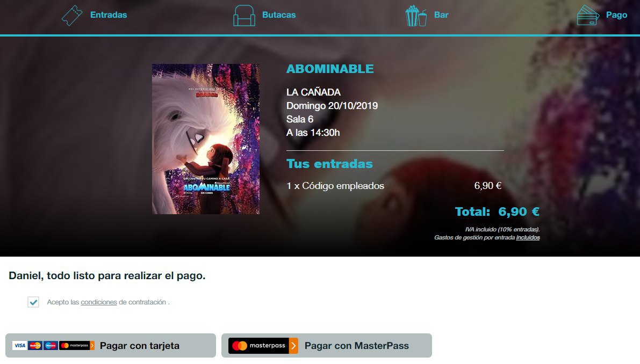Click the Código empleados ticket line

(x=394, y=186)
